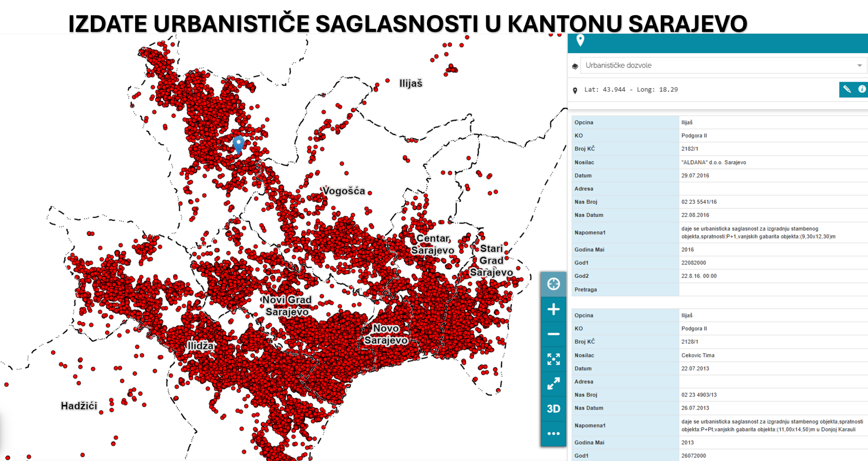The width and height of the screenshot is (868, 461).
Task: Switch to 3D map view
Action: 553,409
